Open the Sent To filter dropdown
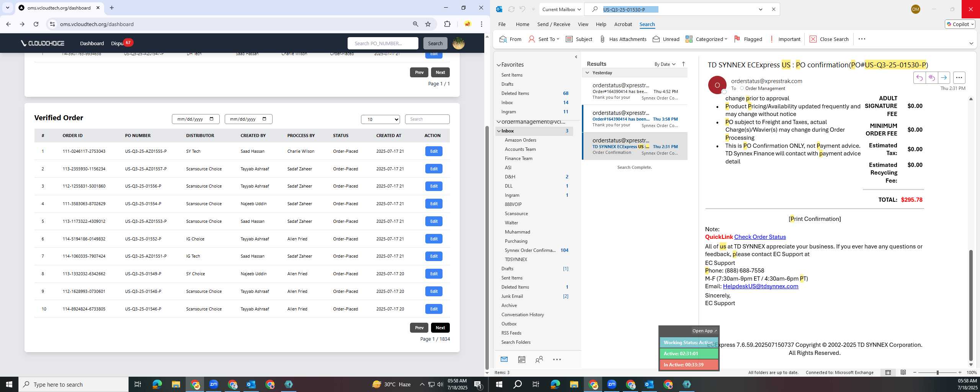 tap(544, 39)
